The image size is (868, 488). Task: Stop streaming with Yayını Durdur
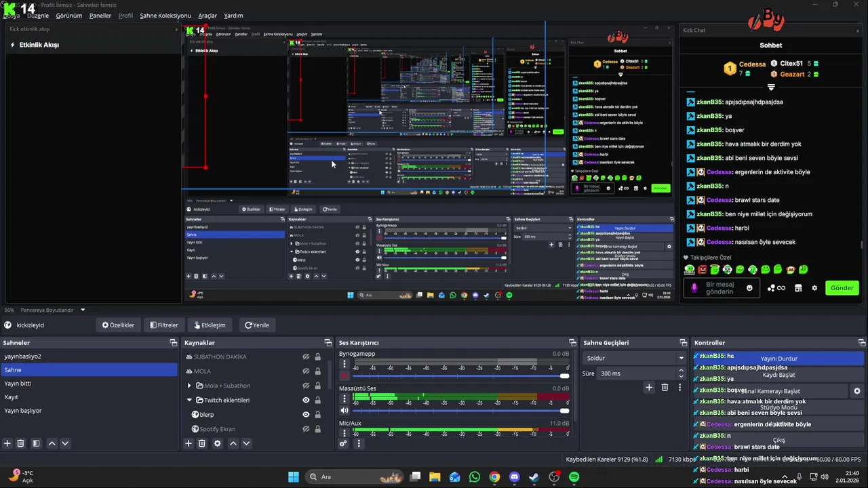(x=778, y=359)
